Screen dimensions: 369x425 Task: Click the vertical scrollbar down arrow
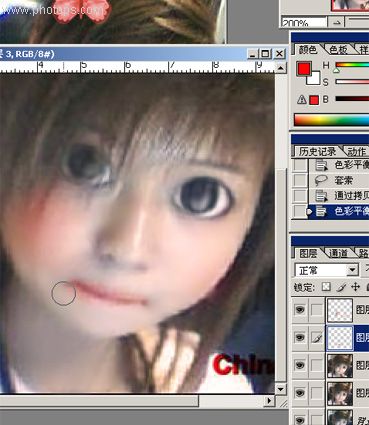281,389
